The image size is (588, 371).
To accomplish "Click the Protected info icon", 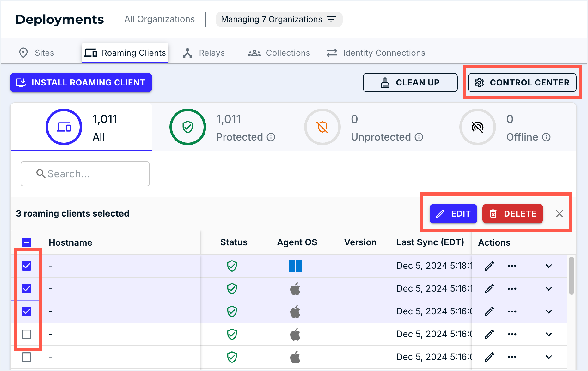I will (x=271, y=137).
